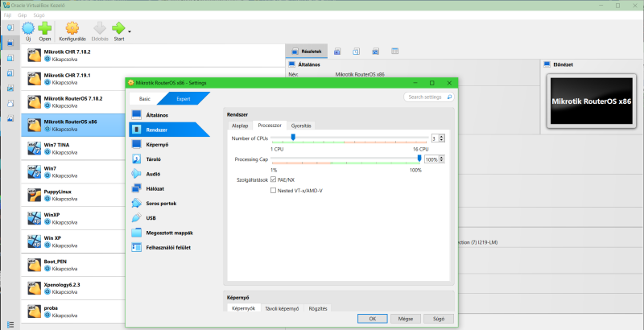
Task: Expand the Start button dropdown arrow
Action: [130, 31]
